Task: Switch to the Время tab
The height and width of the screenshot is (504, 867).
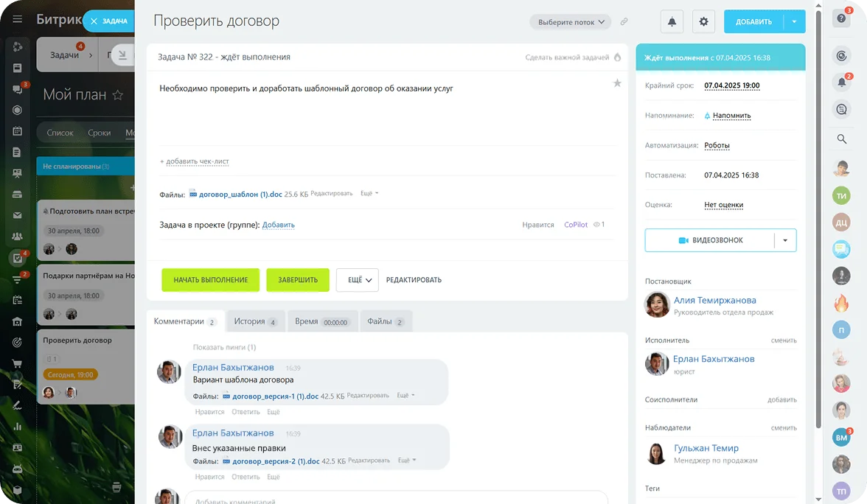Action: [x=321, y=321]
